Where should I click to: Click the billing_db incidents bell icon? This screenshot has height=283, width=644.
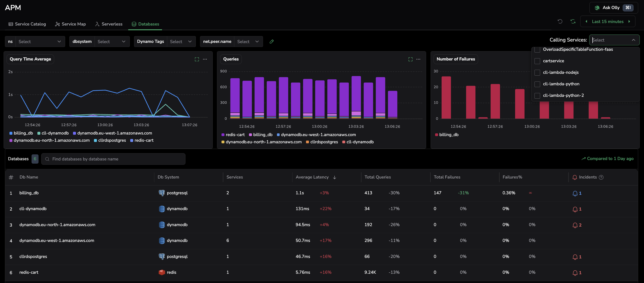[x=575, y=193]
